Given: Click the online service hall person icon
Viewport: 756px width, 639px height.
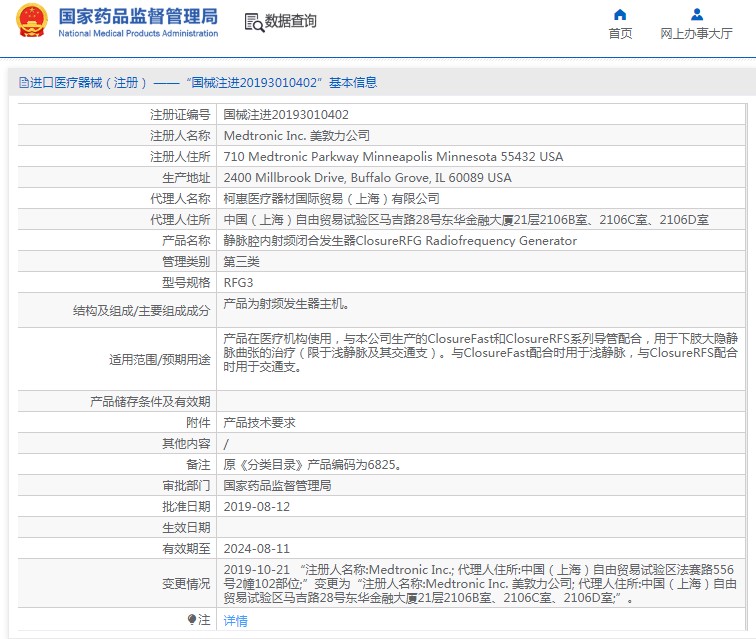Looking at the screenshot, I should [x=697, y=14].
